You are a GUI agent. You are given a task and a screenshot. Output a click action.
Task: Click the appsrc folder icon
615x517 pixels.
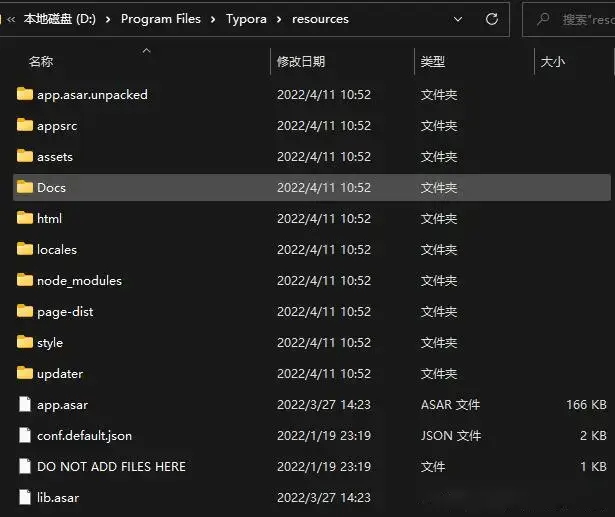tap(25, 125)
